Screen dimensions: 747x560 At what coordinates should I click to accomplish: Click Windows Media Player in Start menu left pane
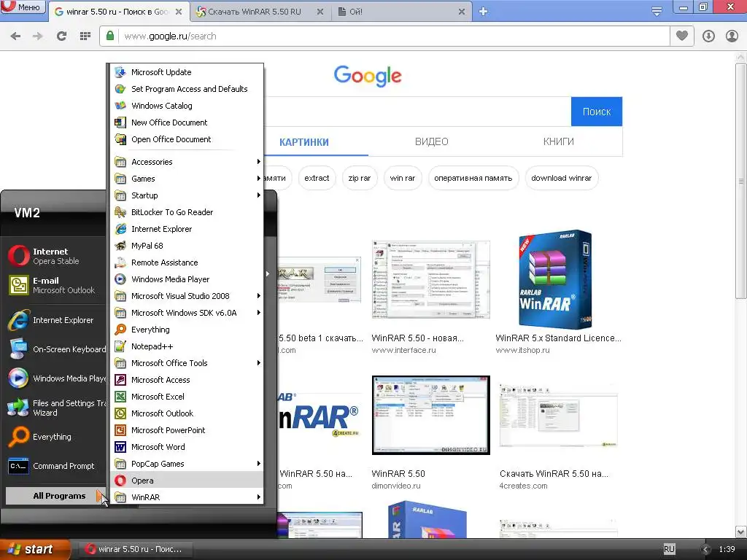tap(55, 378)
